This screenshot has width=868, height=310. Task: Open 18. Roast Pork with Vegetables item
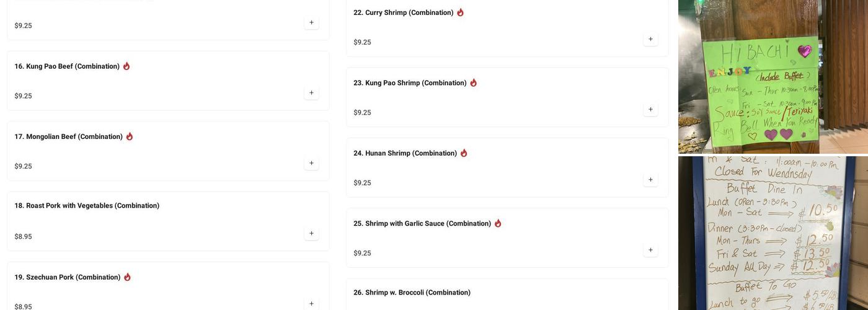click(x=87, y=206)
